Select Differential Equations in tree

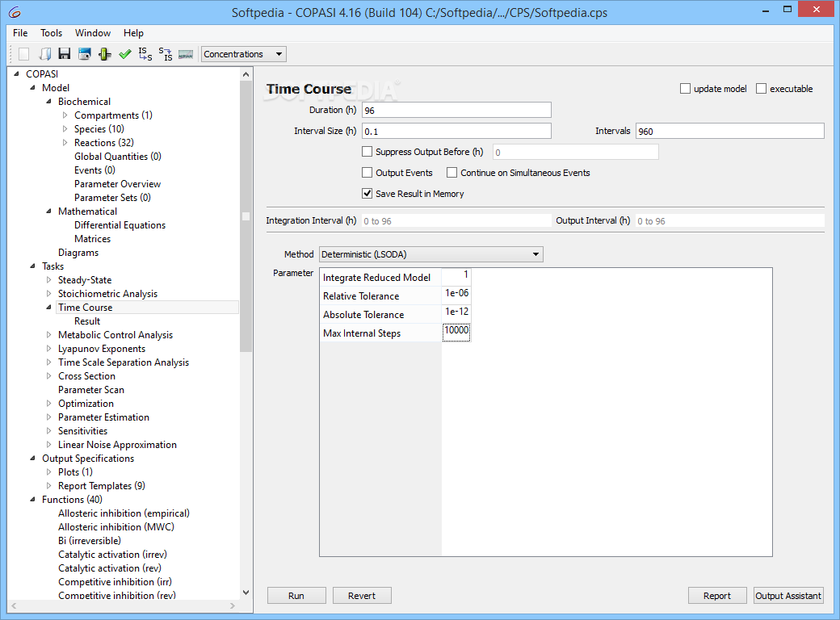120,225
